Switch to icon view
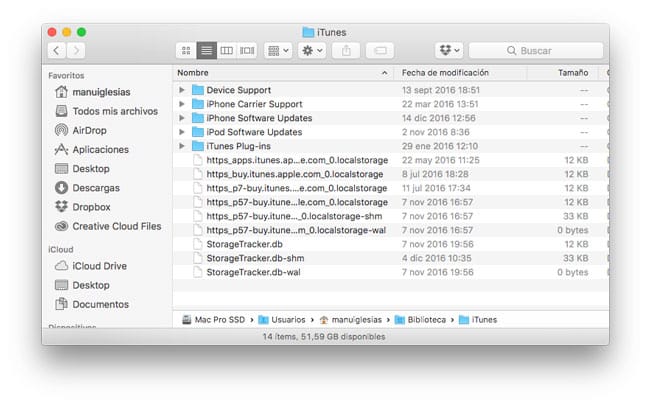650x404 pixels. [186, 51]
